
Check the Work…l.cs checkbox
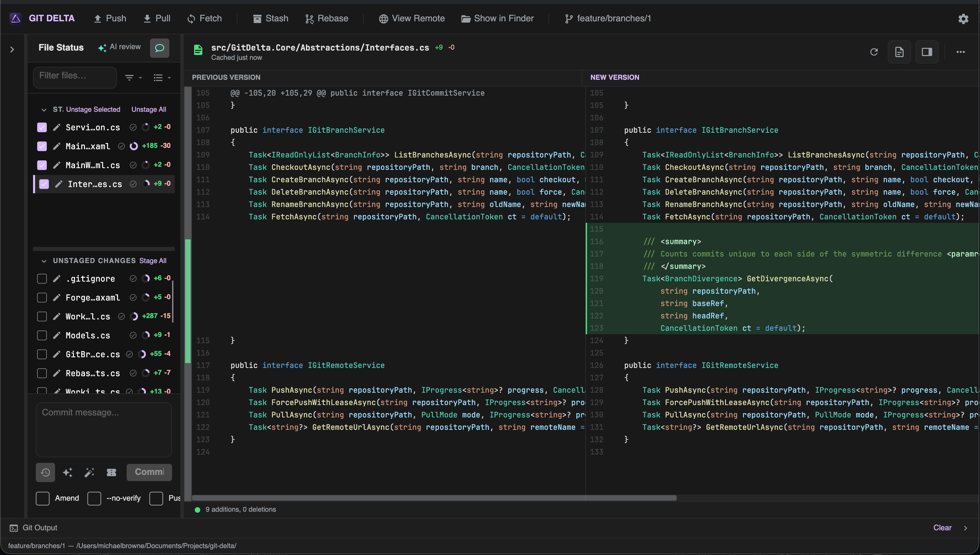coord(42,316)
